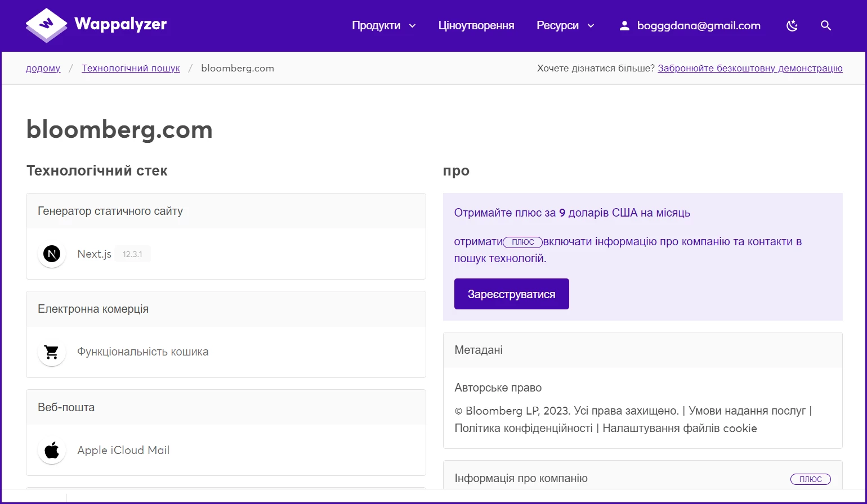Click the user account person icon
This screenshot has height=504, width=867.
[x=624, y=25]
